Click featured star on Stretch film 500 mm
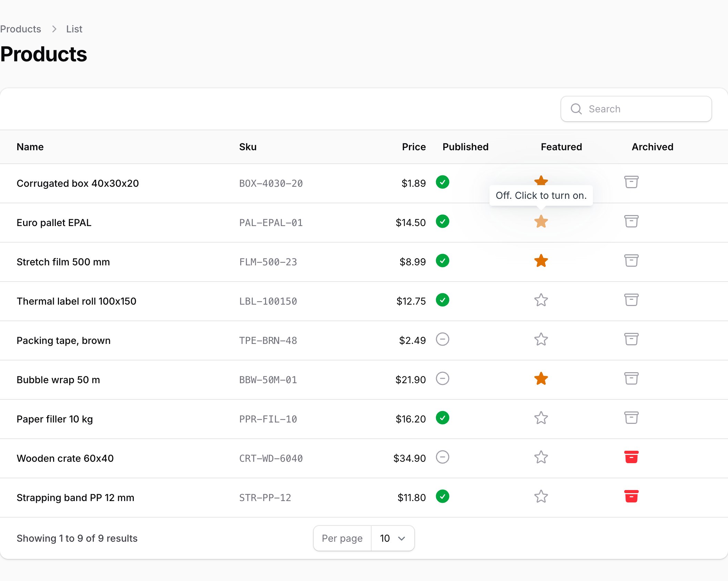The image size is (728, 581). point(541,261)
